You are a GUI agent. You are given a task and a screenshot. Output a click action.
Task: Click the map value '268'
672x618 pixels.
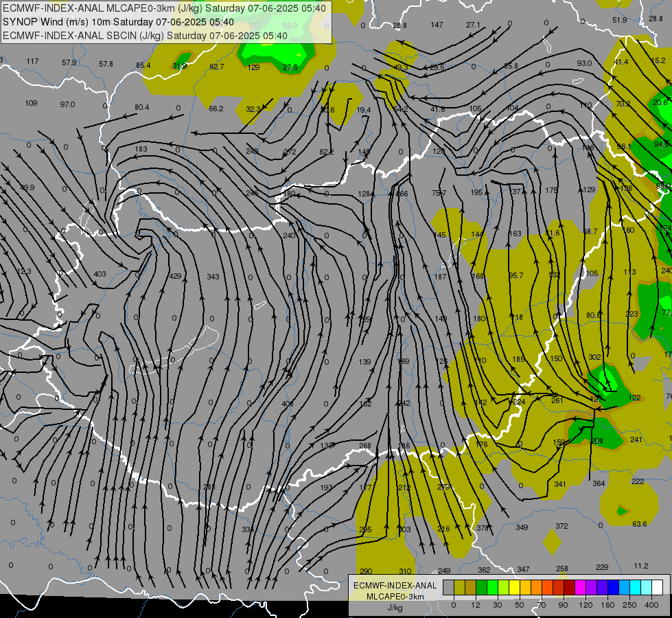[365, 446]
